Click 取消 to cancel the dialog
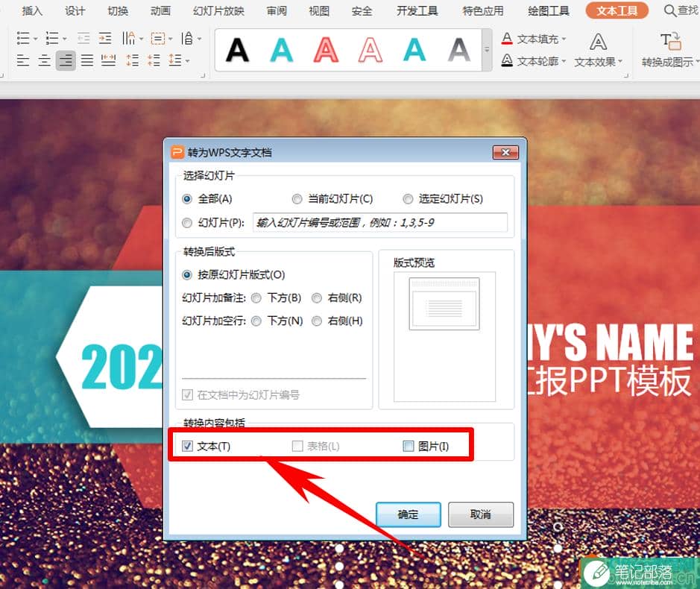Viewport: 700px width, 589px height. pos(480,514)
